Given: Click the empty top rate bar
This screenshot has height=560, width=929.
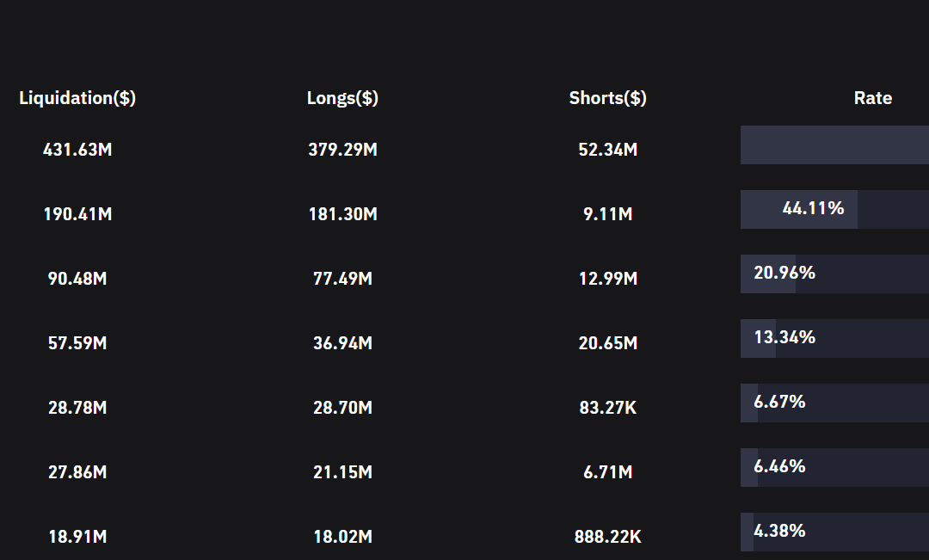Looking at the screenshot, I should 834,145.
